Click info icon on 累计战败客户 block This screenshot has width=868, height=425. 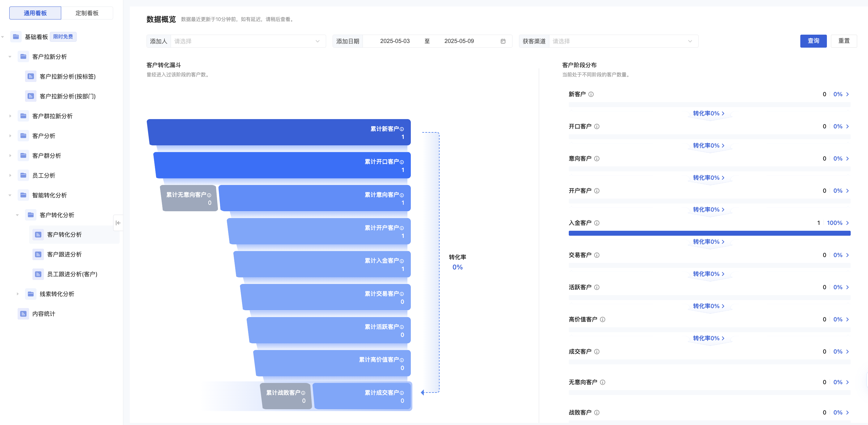pyautogui.click(x=303, y=393)
